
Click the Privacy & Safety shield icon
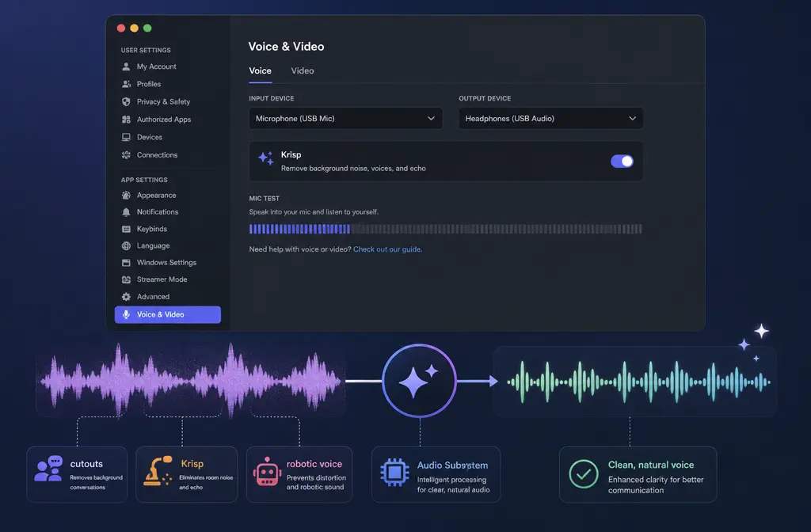click(126, 102)
